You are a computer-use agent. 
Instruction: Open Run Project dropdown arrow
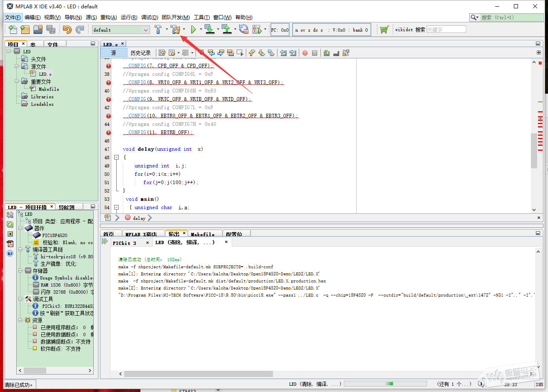click(x=201, y=29)
